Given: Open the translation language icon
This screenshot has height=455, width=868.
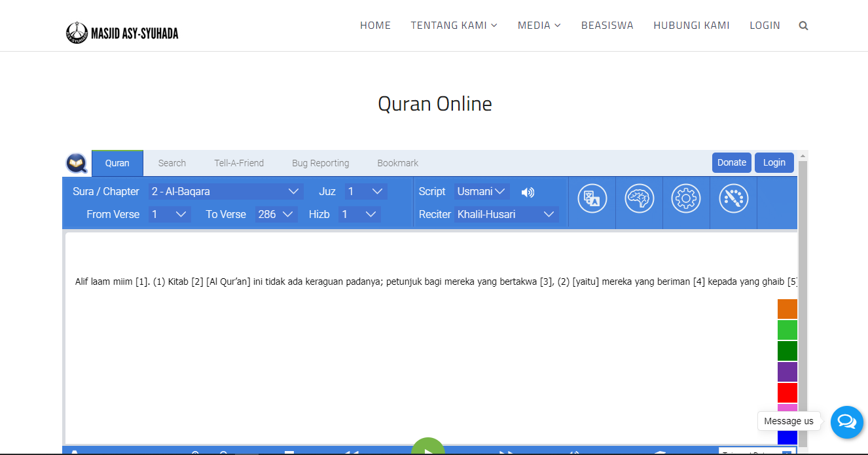Looking at the screenshot, I should click(x=592, y=198).
